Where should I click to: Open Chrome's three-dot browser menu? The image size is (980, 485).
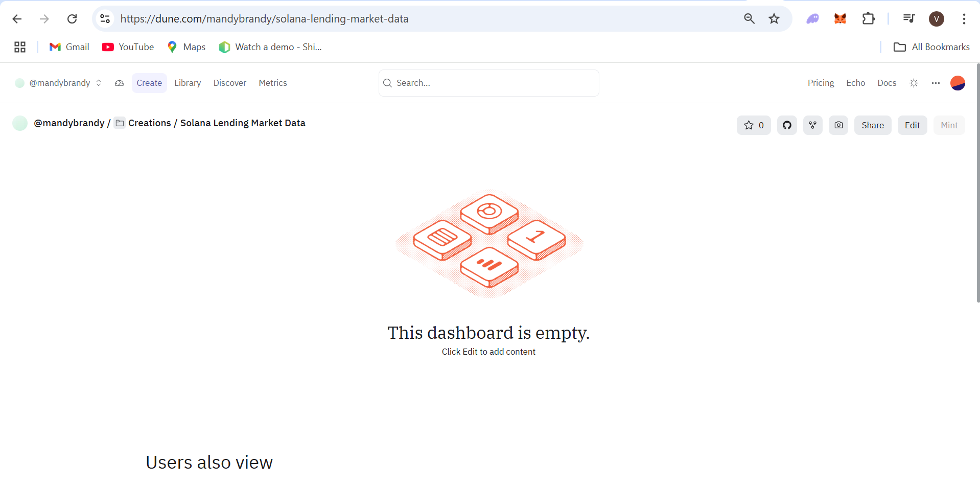pyautogui.click(x=964, y=19)
